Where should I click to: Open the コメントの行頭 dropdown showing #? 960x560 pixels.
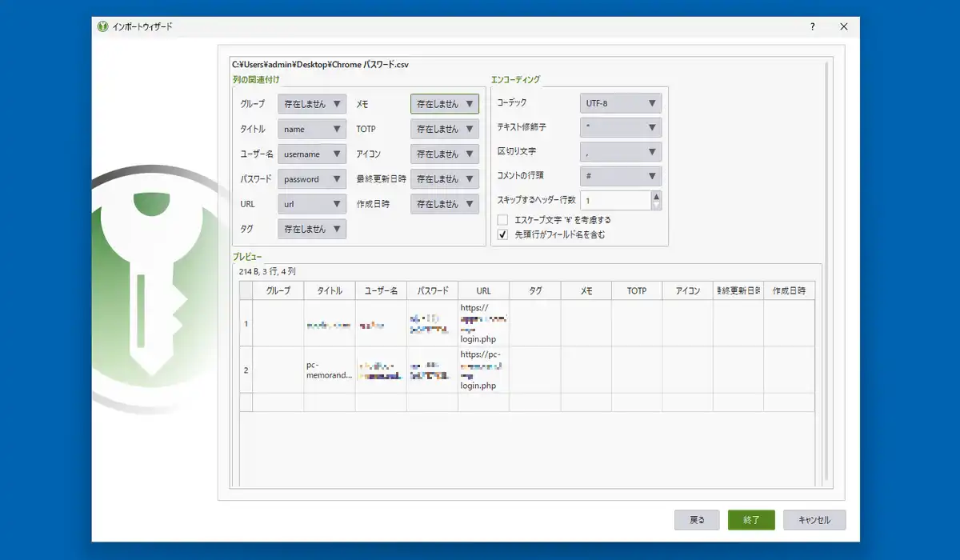(621, 175)
